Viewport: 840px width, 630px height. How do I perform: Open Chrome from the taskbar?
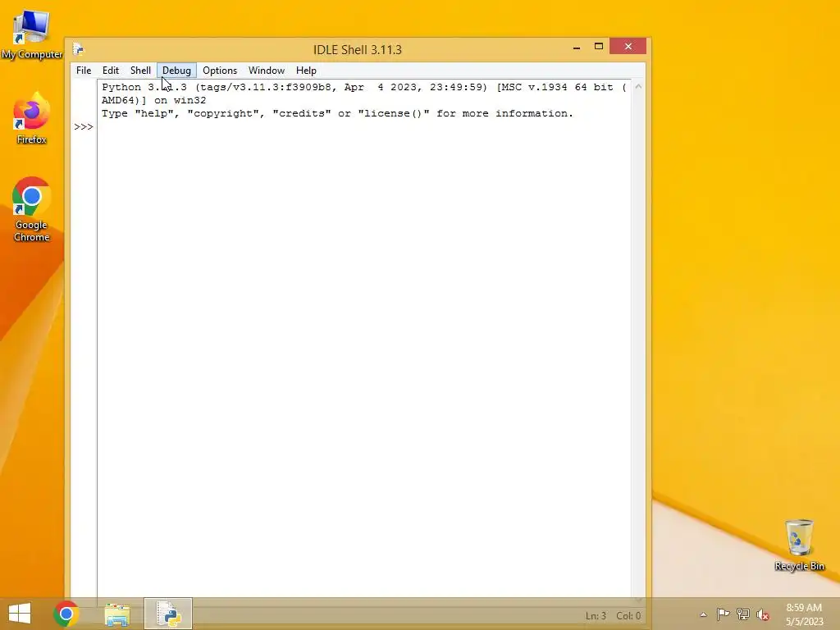66,614
